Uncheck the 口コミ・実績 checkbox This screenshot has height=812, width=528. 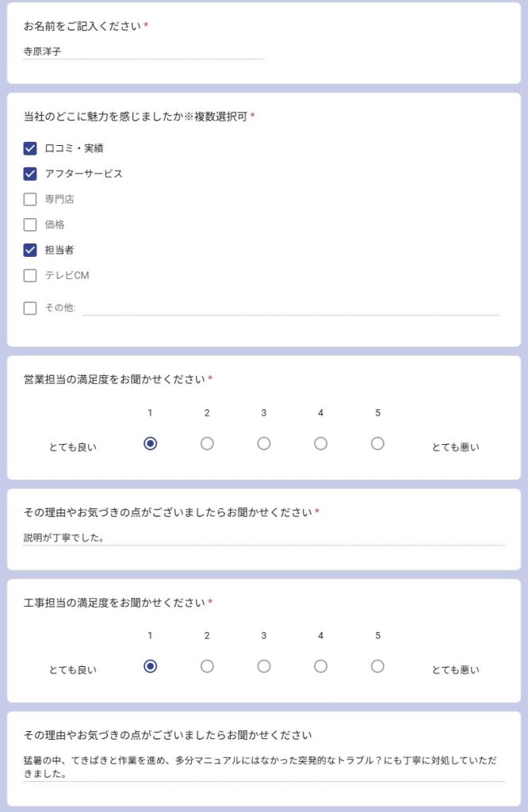pos(30,148)
